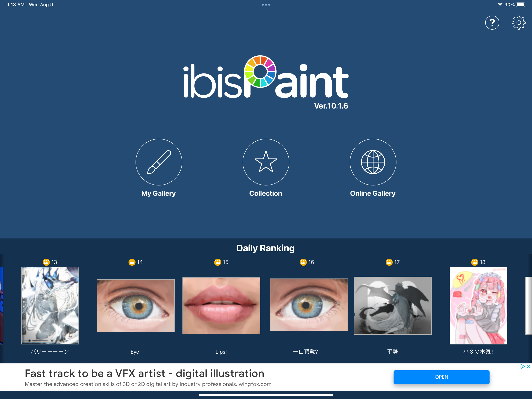Open Online Gallery globe icon
The image size is (532, 399).
pyautogui.click(x=373, y=162)
